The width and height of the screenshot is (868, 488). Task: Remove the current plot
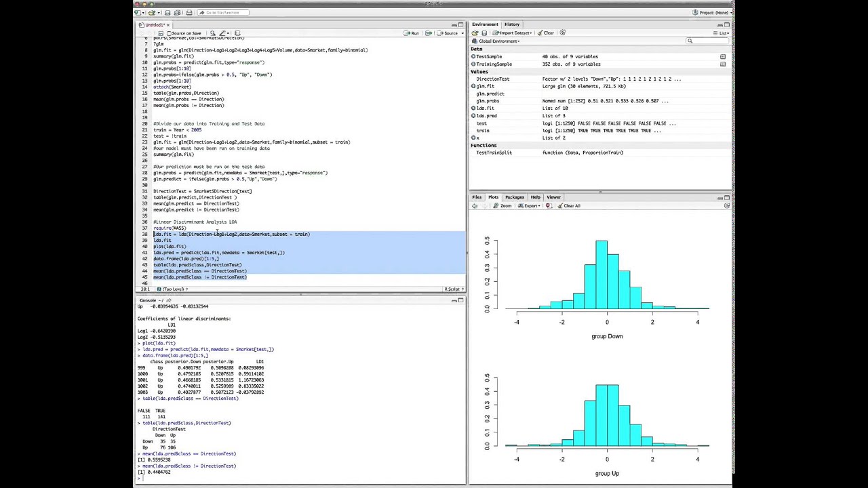(548, 206)
